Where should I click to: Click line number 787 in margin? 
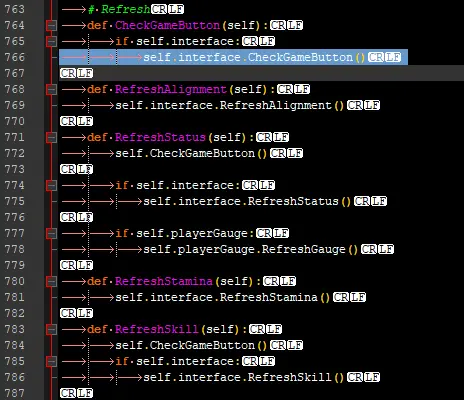click(15, 393)
